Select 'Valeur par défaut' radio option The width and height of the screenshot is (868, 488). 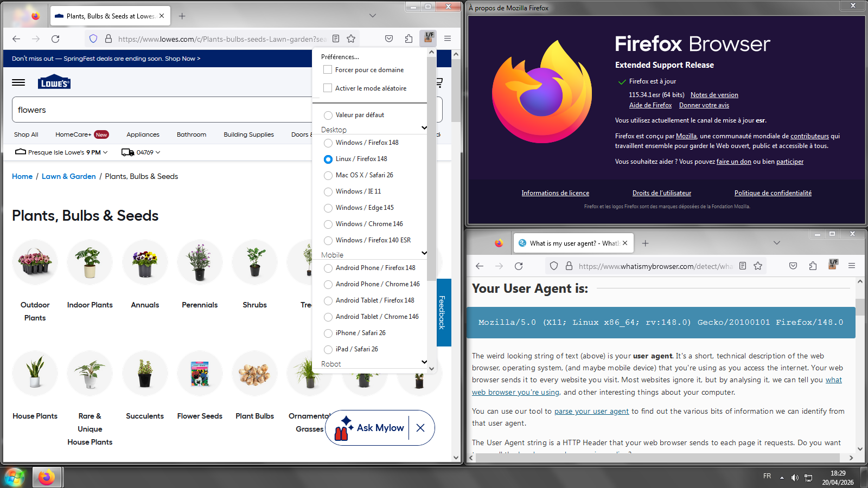pyautogui.click(x=328, y=115)
